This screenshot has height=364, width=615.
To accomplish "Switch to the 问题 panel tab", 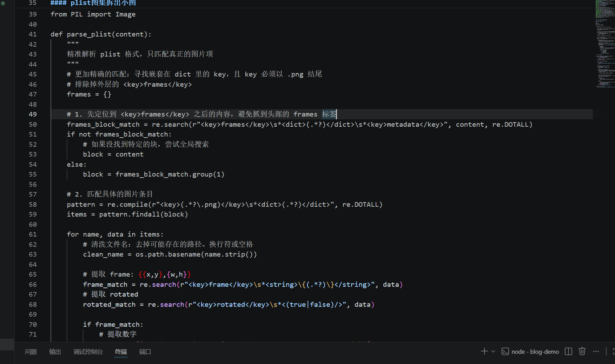I will coord(31,351).
